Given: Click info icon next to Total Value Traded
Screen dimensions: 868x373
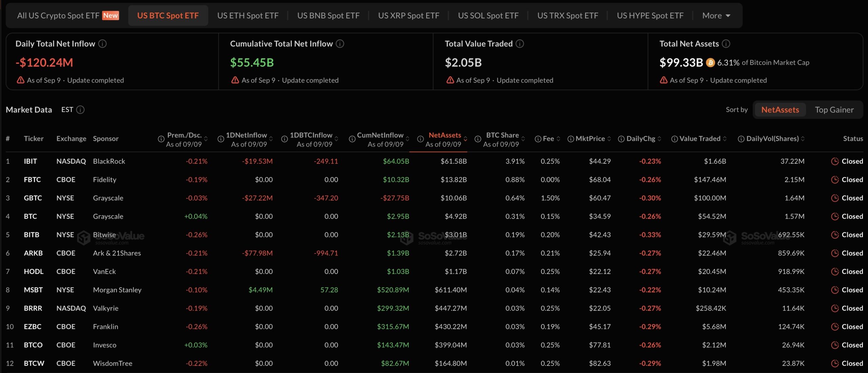Looking at the screenshot, I should pos(520,44).
